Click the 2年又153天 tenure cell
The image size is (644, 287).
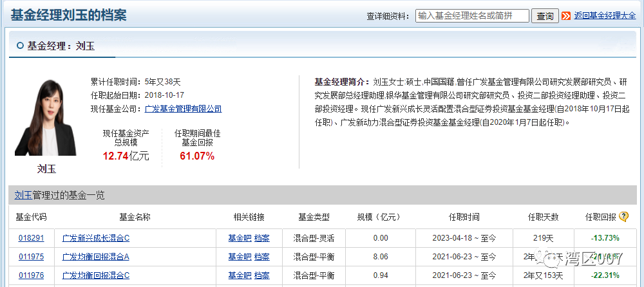click(x=543, y=275)
